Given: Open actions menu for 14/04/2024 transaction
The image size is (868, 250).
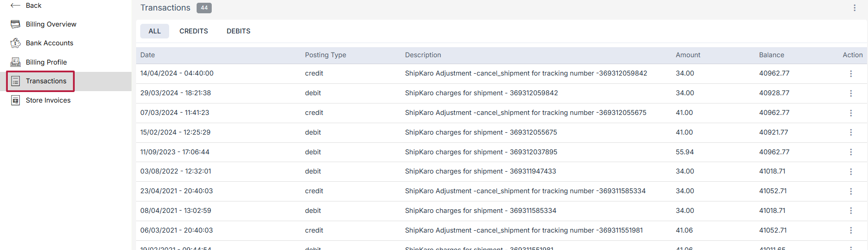Looking at the screenshot, I should click(851, 74).
